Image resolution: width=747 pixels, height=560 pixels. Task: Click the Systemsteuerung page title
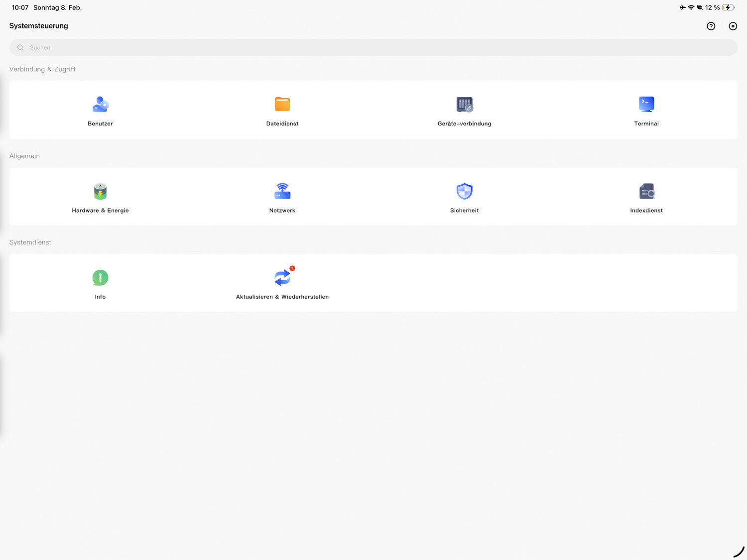click(39, 26)
